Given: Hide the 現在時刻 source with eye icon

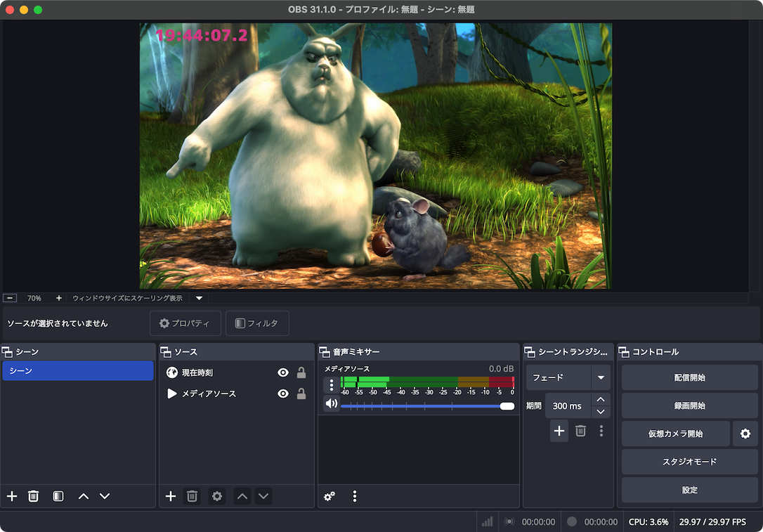Looking at the screenshot, I should pos(282,372).
